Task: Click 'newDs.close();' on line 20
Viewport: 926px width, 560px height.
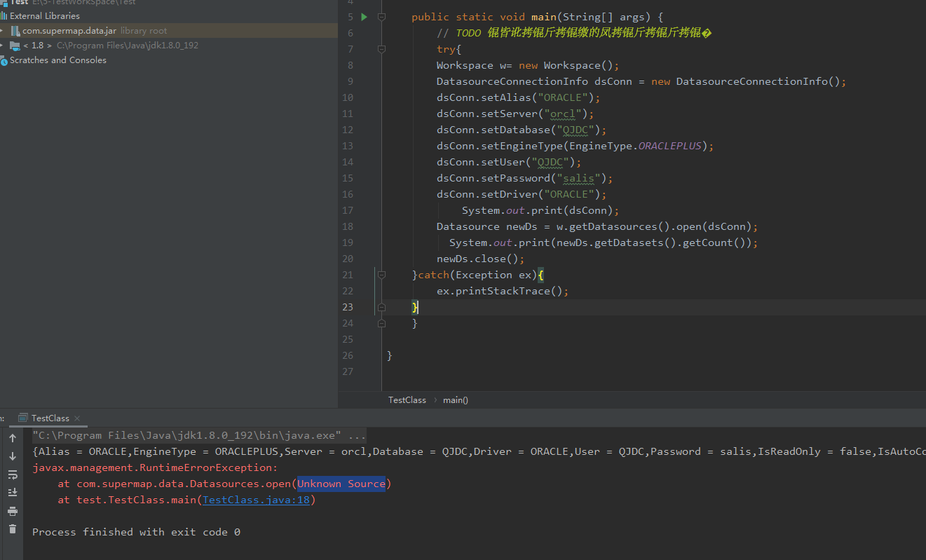Action: (481, 259)
